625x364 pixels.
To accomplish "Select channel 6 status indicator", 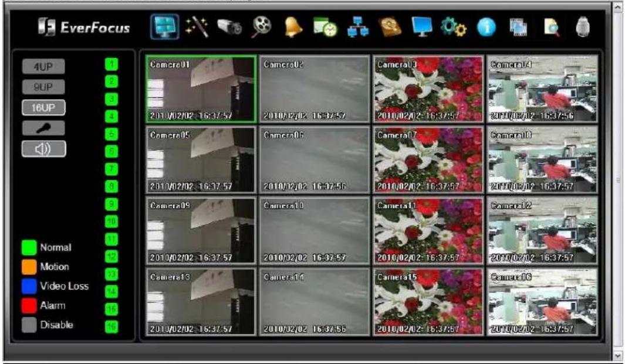I will tap(112, 151).
